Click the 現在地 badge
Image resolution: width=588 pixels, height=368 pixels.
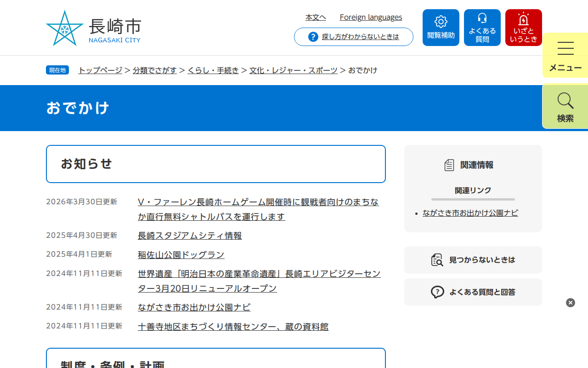57,70
